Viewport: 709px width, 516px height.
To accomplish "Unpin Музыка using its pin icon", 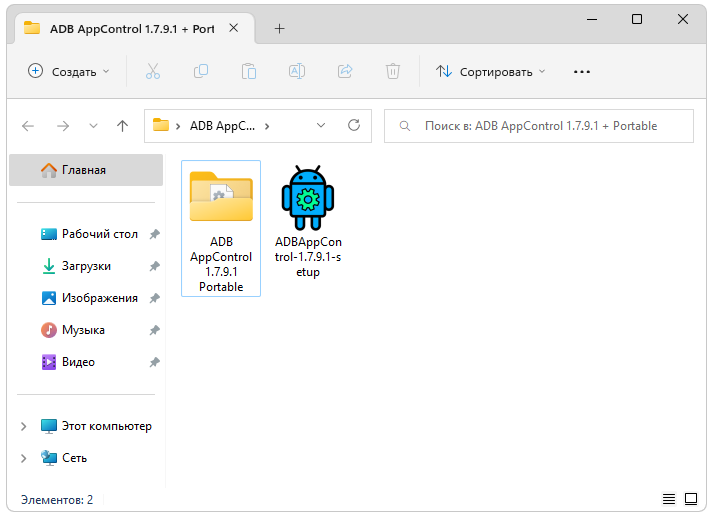I will pos(155,331).
